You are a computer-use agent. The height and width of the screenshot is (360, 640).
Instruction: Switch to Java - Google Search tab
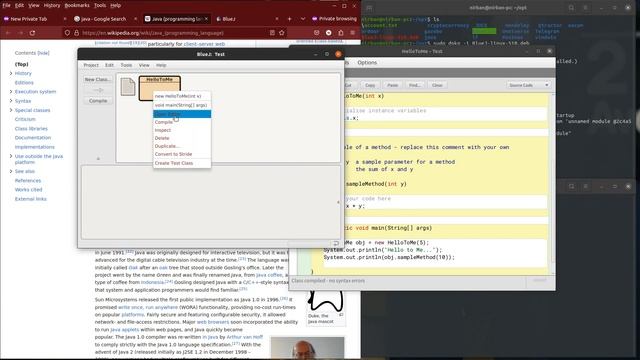click(x=103, y=19)
